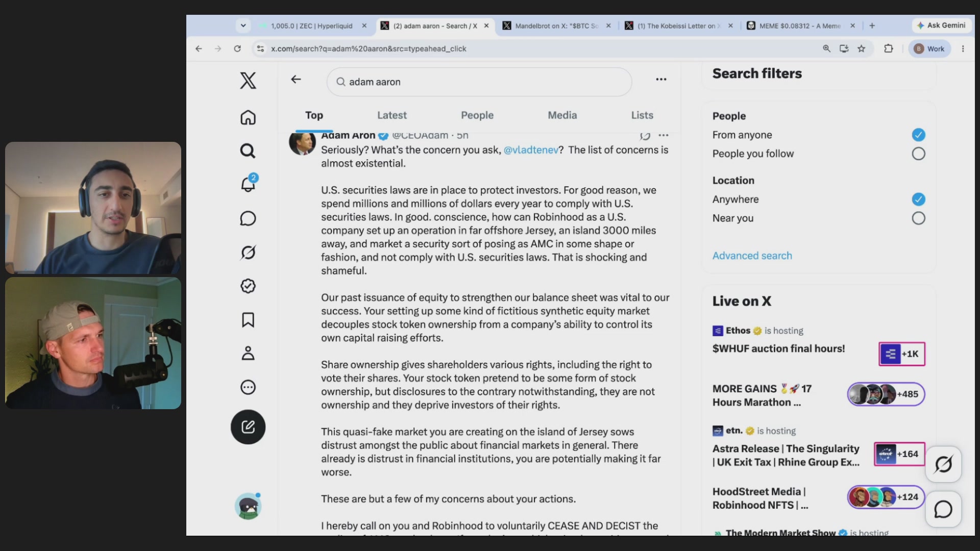Switch to Lists search tab
This screenshot has width=980, height=551.
642,115
